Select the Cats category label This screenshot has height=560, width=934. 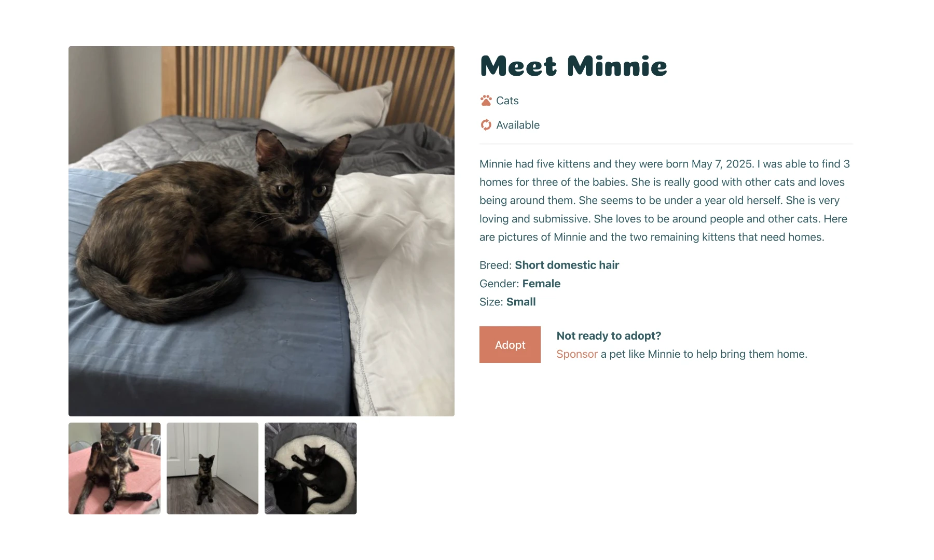point(507,101)
